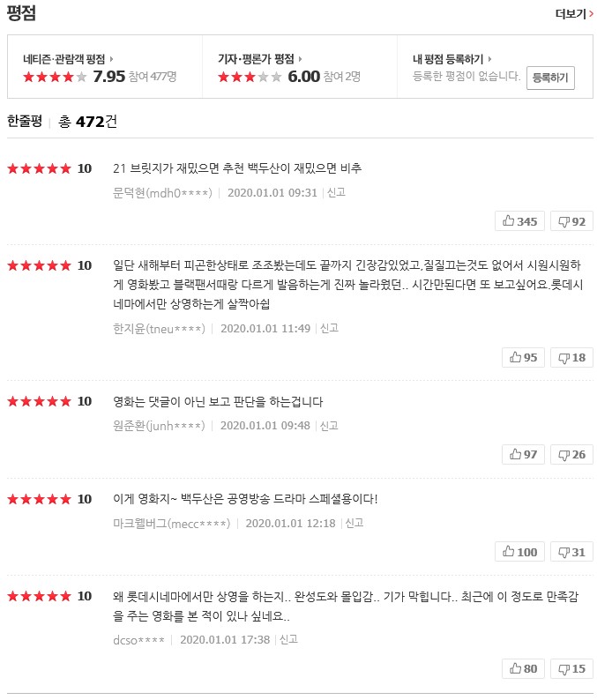The height and width of the screenshot is (700, 597).
Task: Like the review by 원준환
Action: coord(524,454)
